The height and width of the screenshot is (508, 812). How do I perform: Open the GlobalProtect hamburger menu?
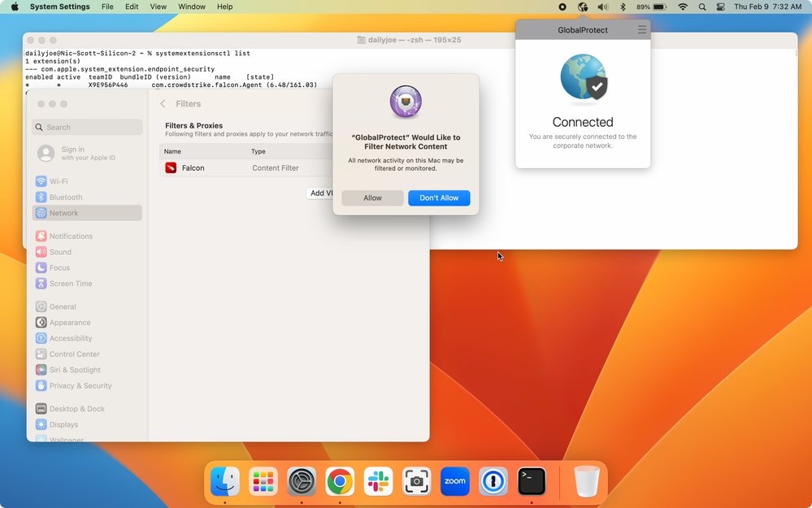(641, 30)
